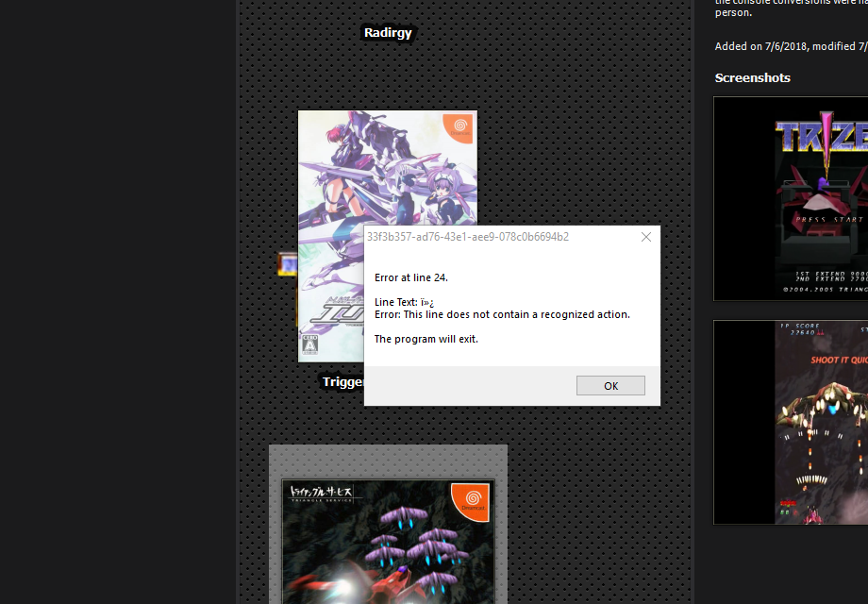
Task: Click the Trigger game title label
Action: (x=343, y=382)
